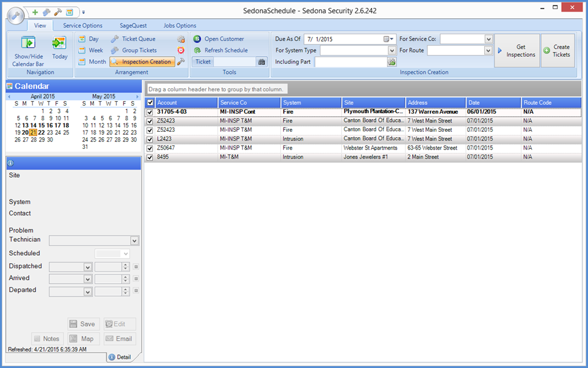This screenshot has width=588, height=368.
Task: Click the Edit button
Action: click(x=120, y=324)
